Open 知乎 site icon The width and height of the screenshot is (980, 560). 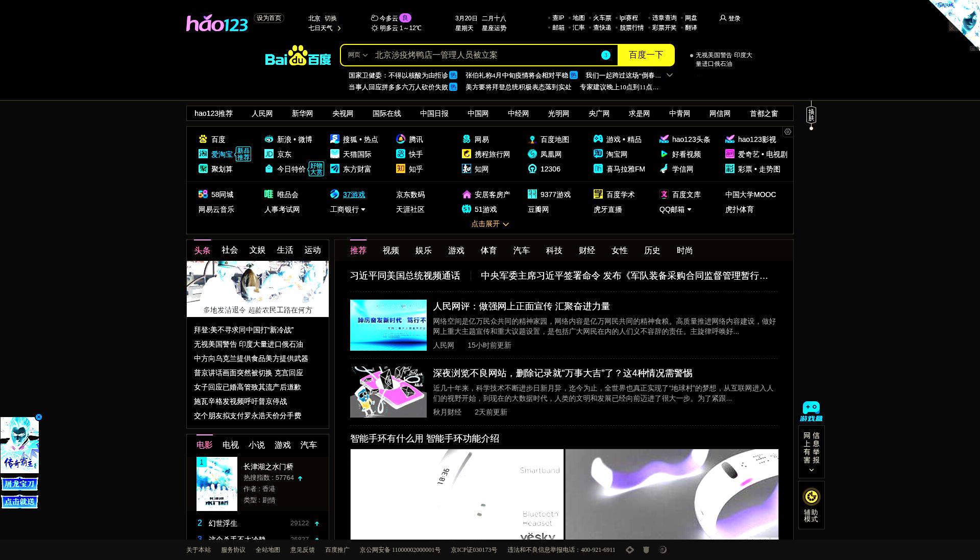click(401, 168)
